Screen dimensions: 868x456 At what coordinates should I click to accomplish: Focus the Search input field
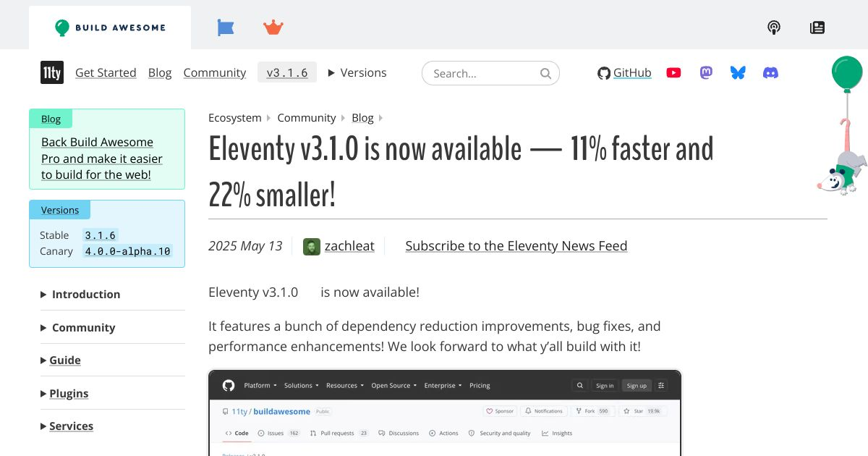click(x=490, y=73)
